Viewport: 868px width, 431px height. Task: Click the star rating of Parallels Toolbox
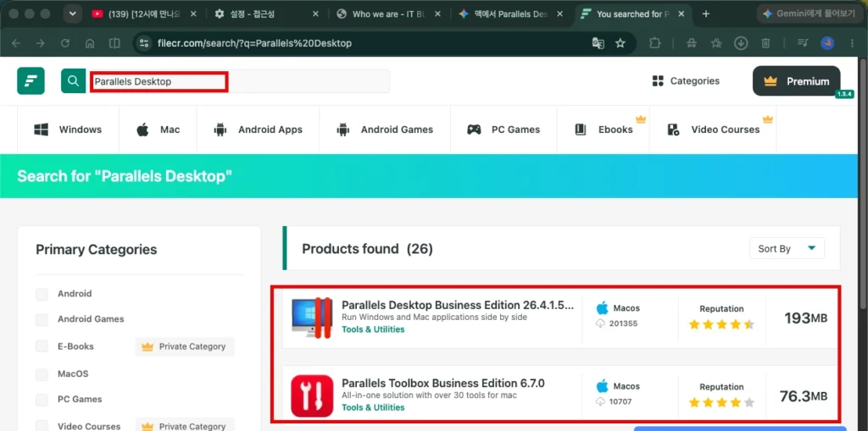pyautogui.click(x=721, y=402)
